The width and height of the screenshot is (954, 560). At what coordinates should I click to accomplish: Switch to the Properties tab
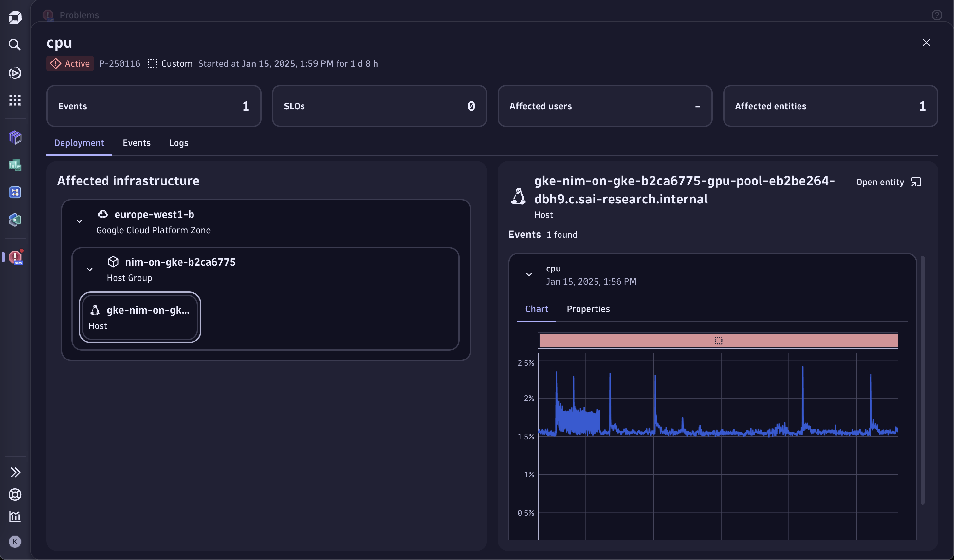click(x=588, y=309)
